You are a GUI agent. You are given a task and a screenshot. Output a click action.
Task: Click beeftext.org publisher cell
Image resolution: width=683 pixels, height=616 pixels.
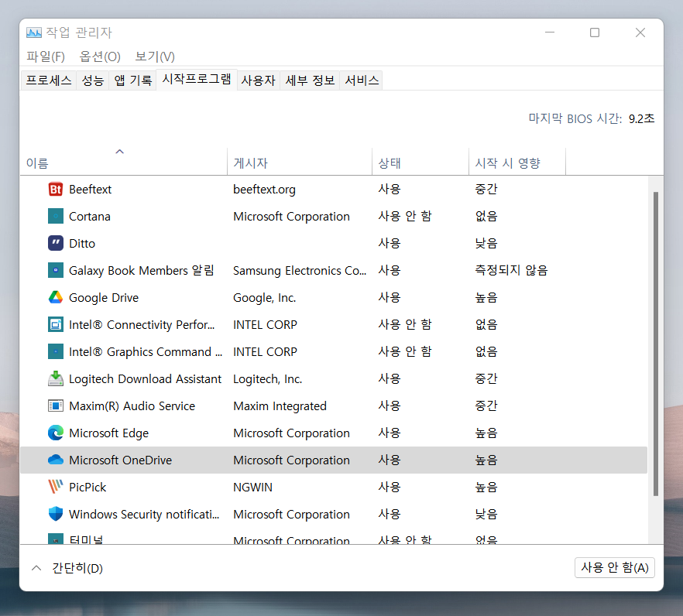[264, 190]
